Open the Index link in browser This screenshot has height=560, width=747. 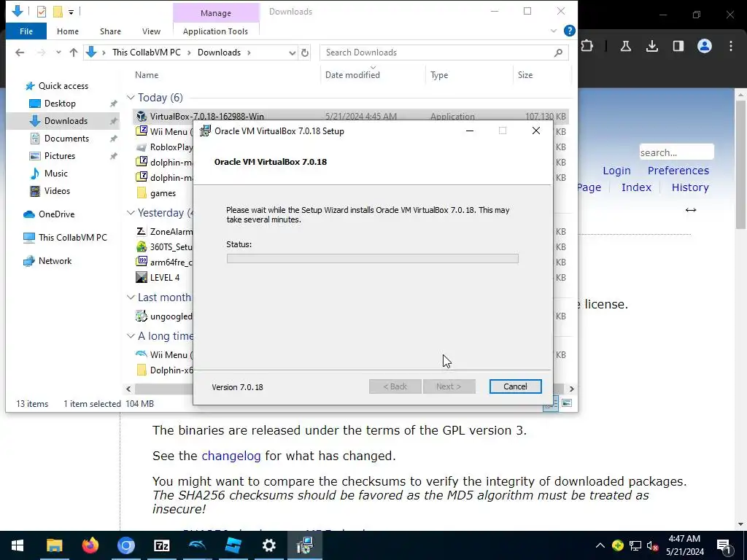pyautogui.click(x=636, y=187)
